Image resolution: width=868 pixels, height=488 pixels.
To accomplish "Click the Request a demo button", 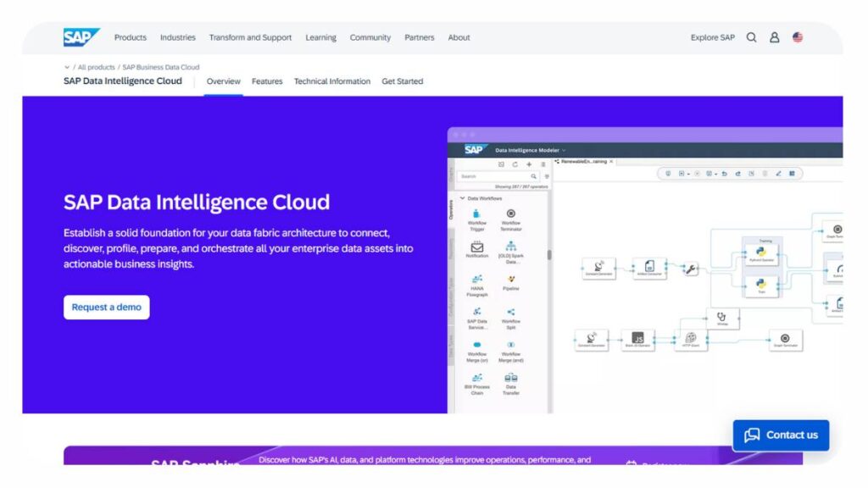I will click(106, 307).
